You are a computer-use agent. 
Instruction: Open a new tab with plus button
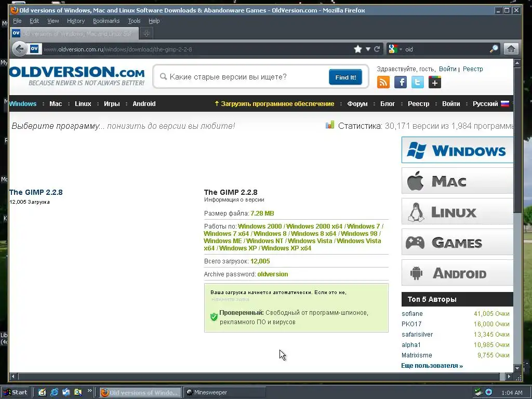(146, 33)
